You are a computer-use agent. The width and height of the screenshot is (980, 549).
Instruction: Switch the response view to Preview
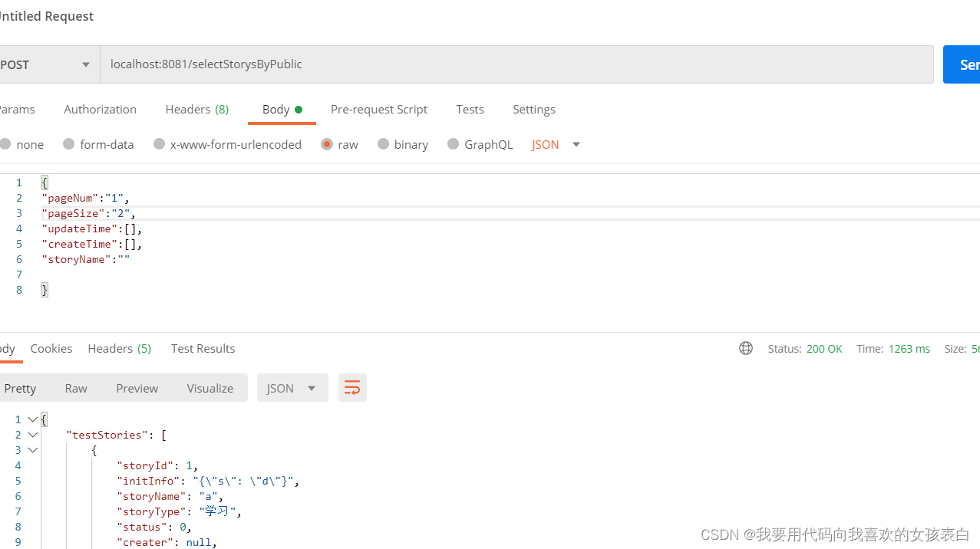(137, 387)
